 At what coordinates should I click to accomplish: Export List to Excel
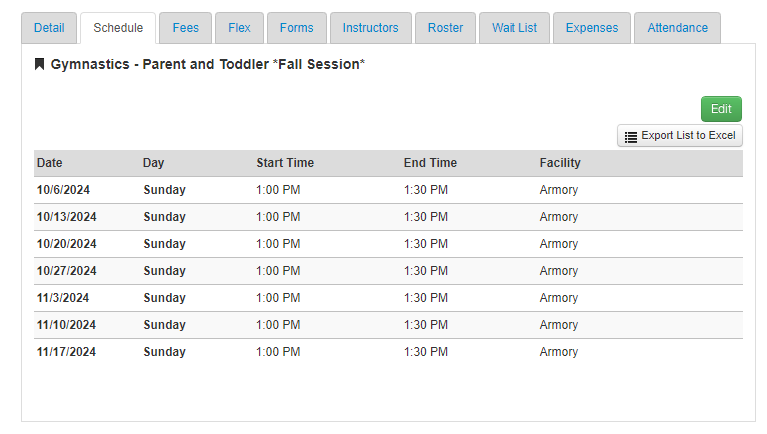coord(679,136)
